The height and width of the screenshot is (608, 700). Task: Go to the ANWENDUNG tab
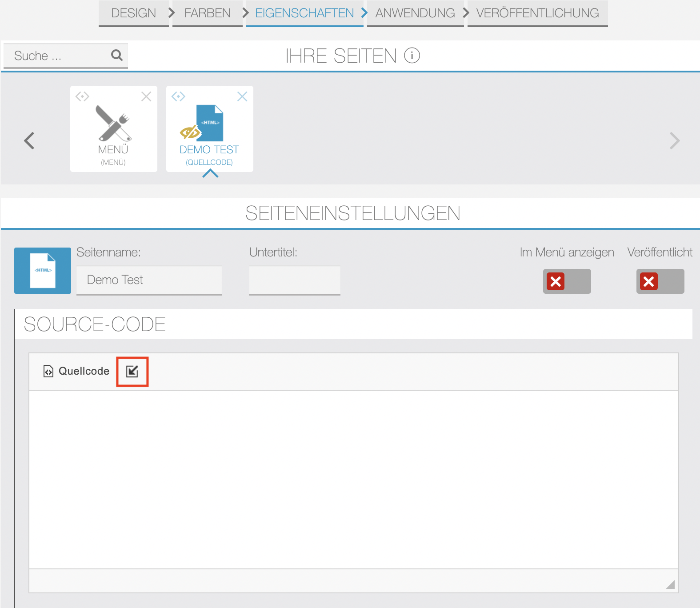pyautogui.click(x=415, y=13)
